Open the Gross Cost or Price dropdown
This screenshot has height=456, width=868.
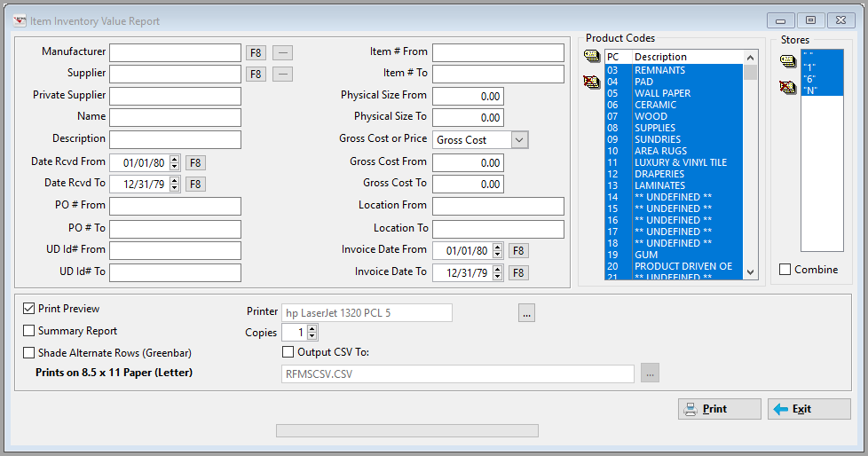(518, 140)
